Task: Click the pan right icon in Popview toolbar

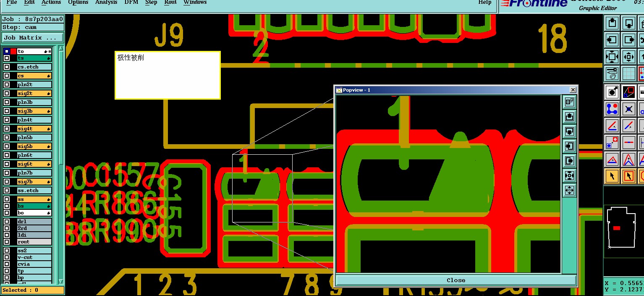Action: 569,161
